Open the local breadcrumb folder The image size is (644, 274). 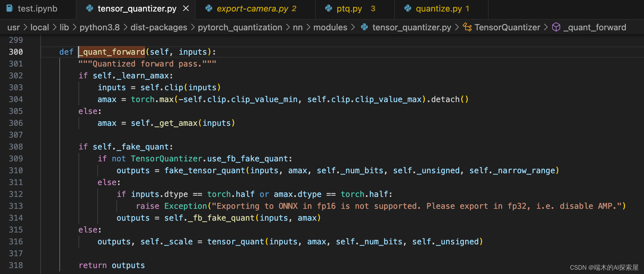point(40,27)
